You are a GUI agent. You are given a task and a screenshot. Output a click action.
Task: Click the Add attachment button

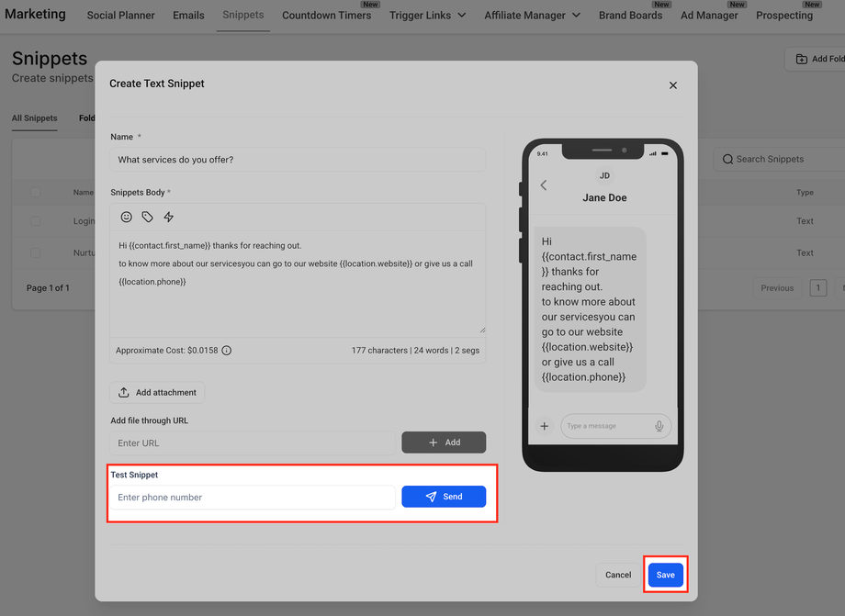pyautogui.click(x=157, y=393)
